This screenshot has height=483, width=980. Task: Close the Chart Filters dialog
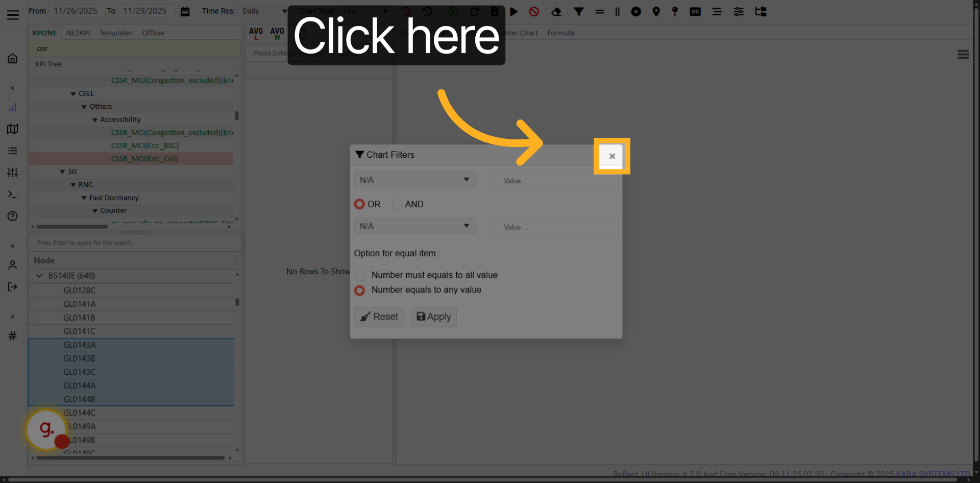click(612, 156)
